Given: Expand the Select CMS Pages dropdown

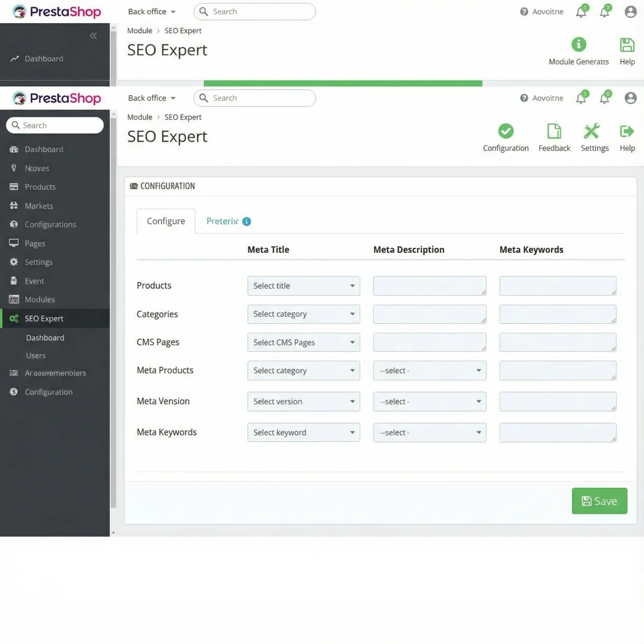Looking at the screenshot, I should tap(303, 342).
